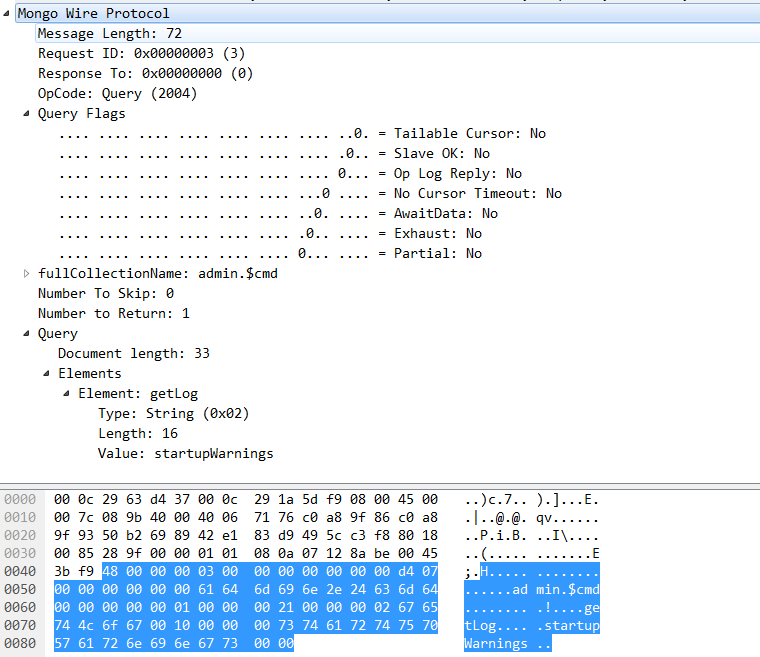Select the Mongo Wire Protocol row
The height and width of the screenshot is (657, 760).
point(388,14)
